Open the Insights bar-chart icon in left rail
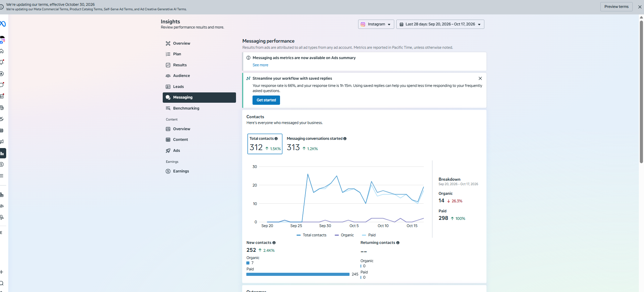This screenshot has width=644, height=292. click(x=2, y=153)
